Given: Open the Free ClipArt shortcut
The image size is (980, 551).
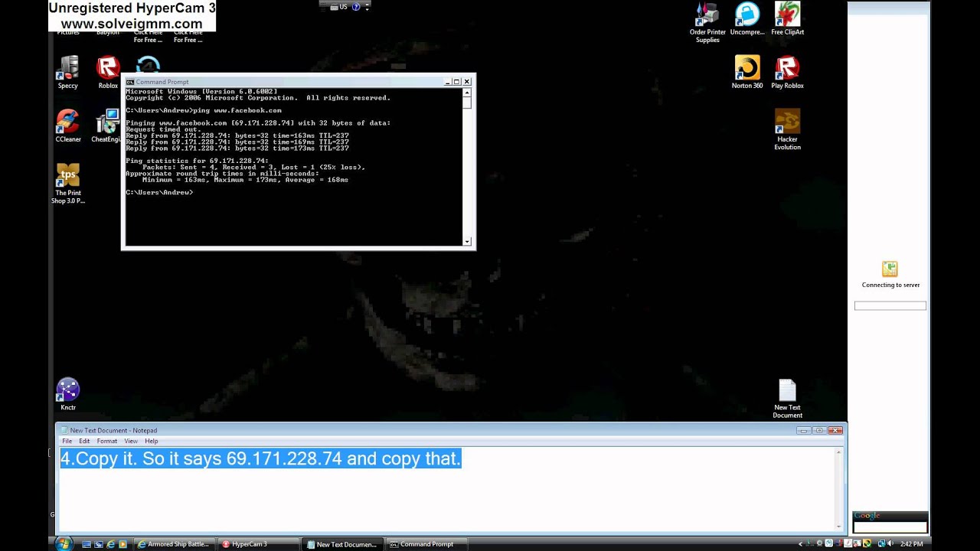Looking at the screenshot, I should [x=787, y=19].
